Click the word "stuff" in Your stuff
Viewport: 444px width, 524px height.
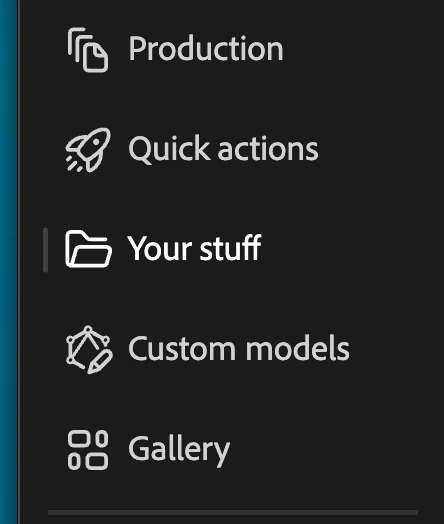tap(231, 248)
